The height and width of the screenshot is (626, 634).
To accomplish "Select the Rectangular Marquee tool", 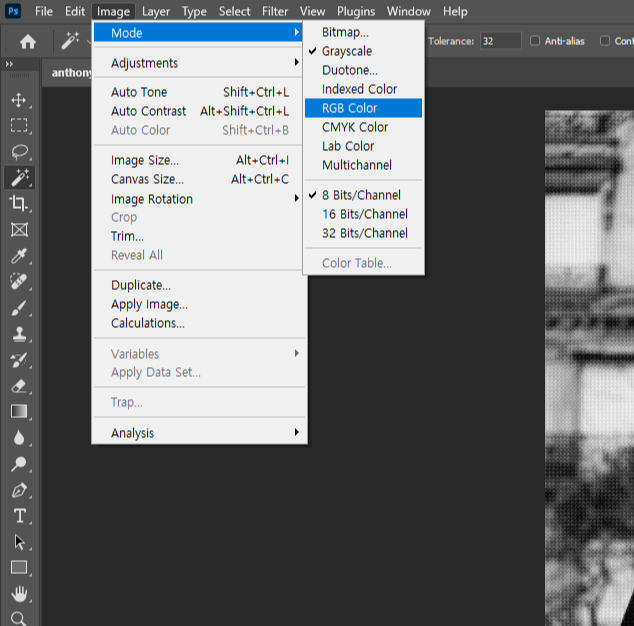I will pyautogui.click(x=19, y=125).
